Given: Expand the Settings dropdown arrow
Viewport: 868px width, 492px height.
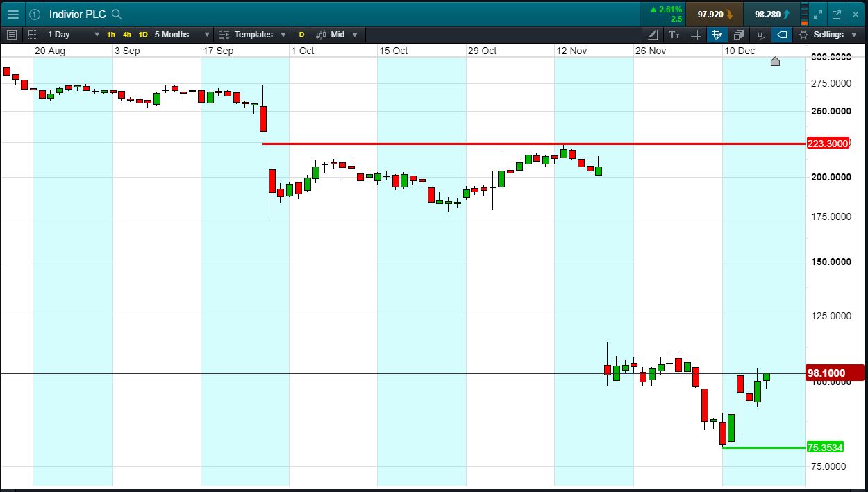Looking at the screenshot, I should 853,34.
